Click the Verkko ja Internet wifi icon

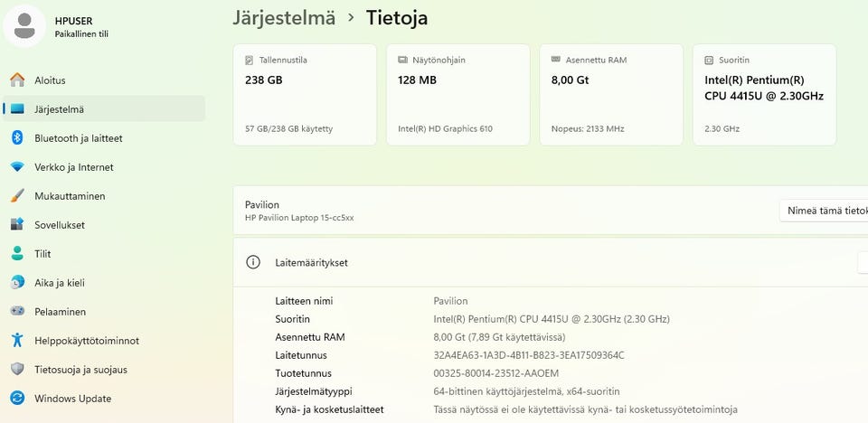[x=17, y=167]
